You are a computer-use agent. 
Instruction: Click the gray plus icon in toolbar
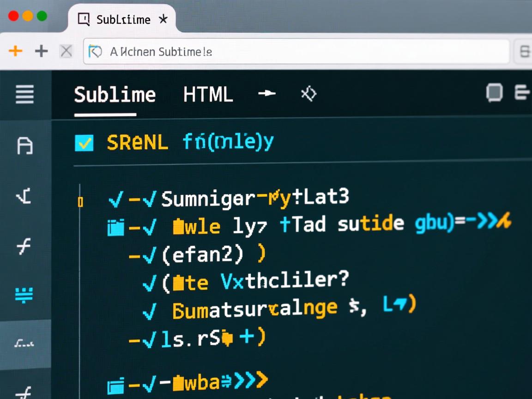pos(42,51)
